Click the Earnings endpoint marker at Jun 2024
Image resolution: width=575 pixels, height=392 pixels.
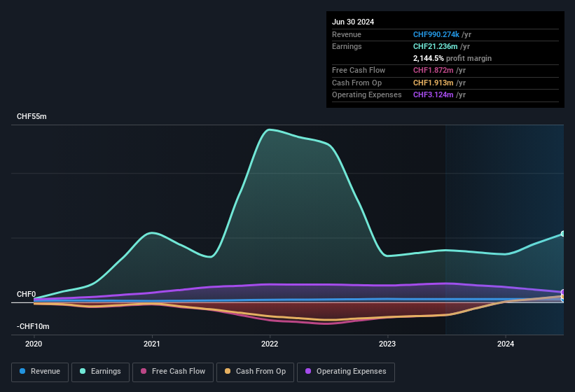point(563,234)
